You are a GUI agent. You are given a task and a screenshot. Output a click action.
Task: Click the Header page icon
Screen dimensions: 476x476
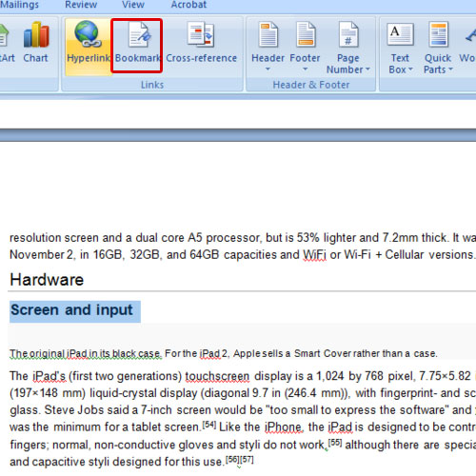tap(268, 34)
